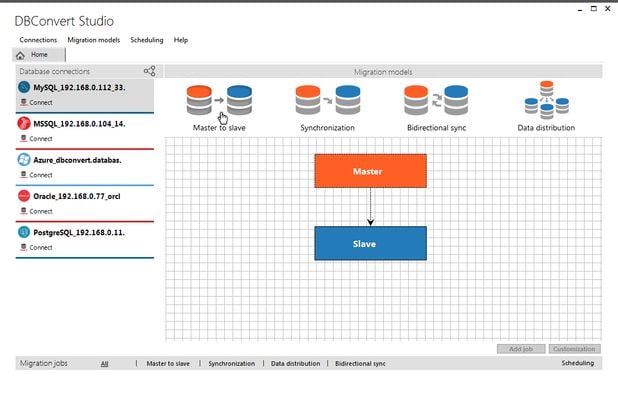Click the orange Master box in diagram
This screenshot has width=618, height=394.
coord(370,171)
